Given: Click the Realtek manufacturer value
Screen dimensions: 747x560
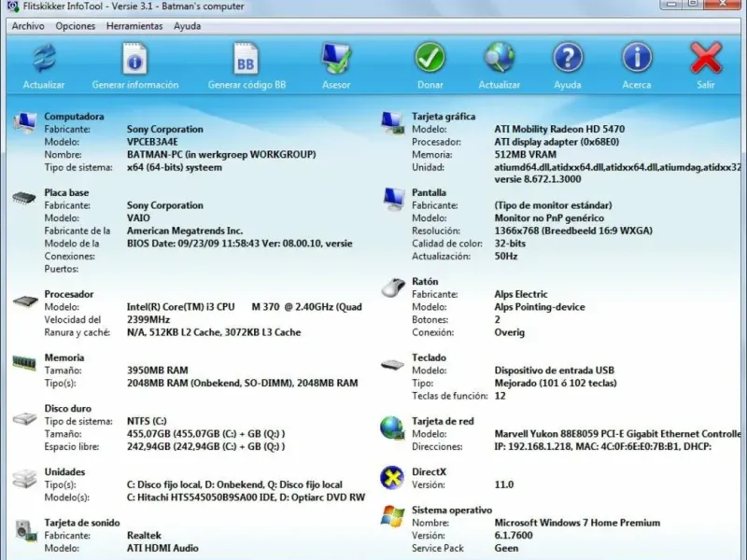Looking at the screenshot, I should click(144, 536).
